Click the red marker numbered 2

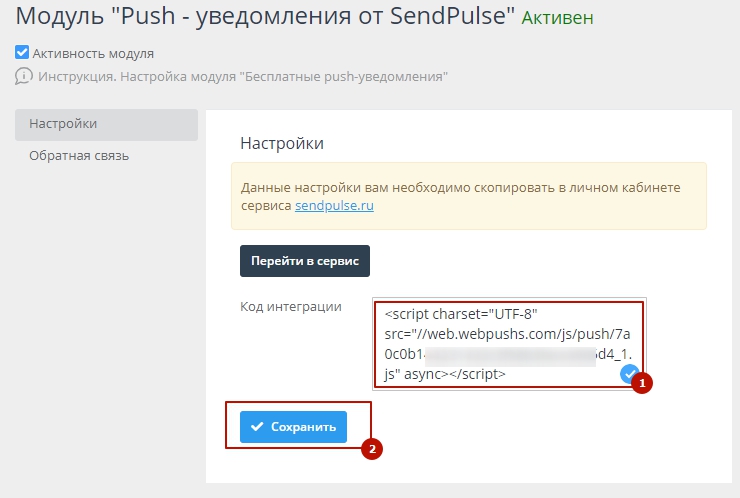click(x=371, y=449)
